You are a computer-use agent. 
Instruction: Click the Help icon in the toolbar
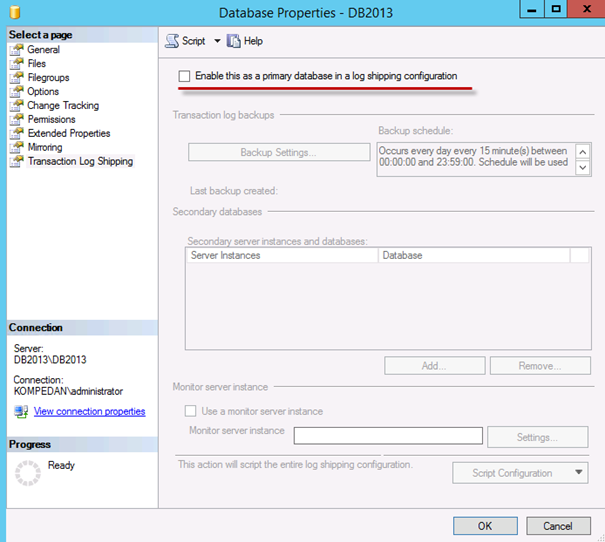pos(234,41)
